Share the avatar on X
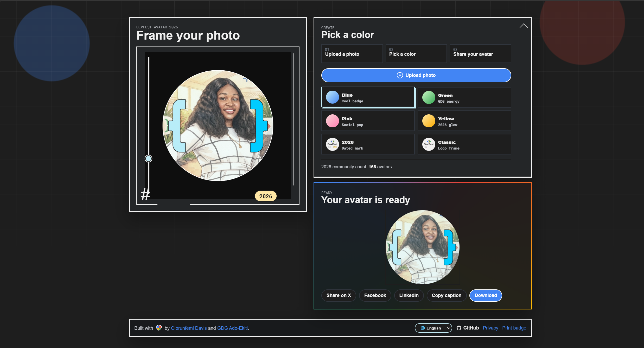 pos(339,295)
